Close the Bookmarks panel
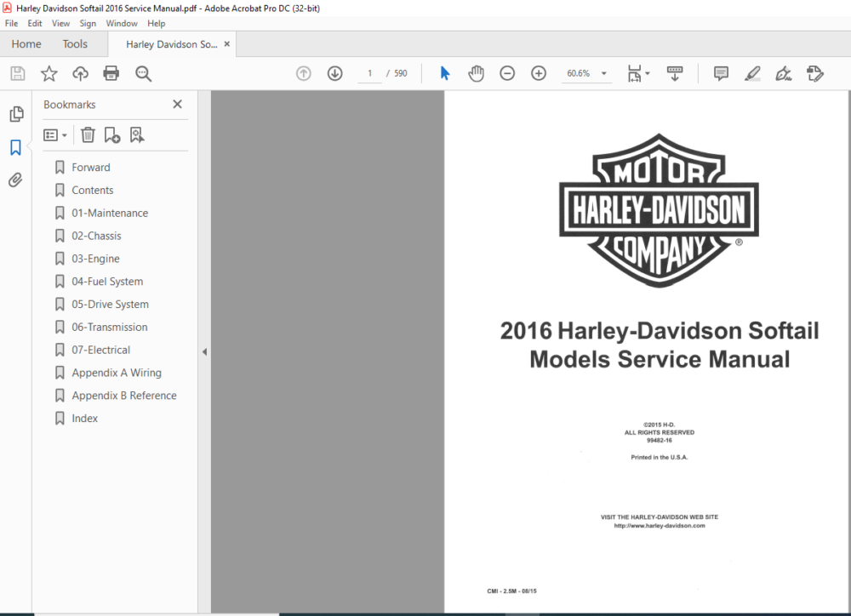 pos(178,104)
